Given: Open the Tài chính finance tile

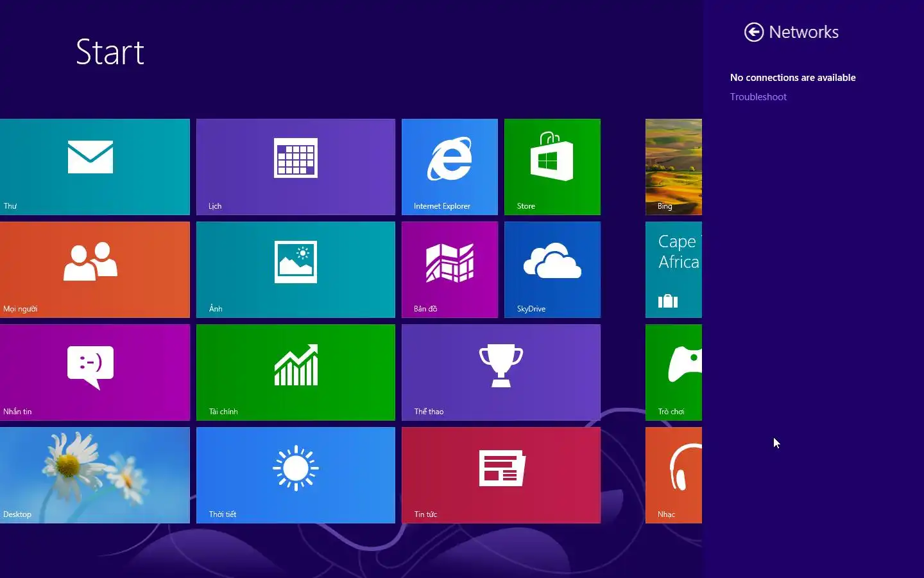Looking at the screenshot, I should (296, 372).
